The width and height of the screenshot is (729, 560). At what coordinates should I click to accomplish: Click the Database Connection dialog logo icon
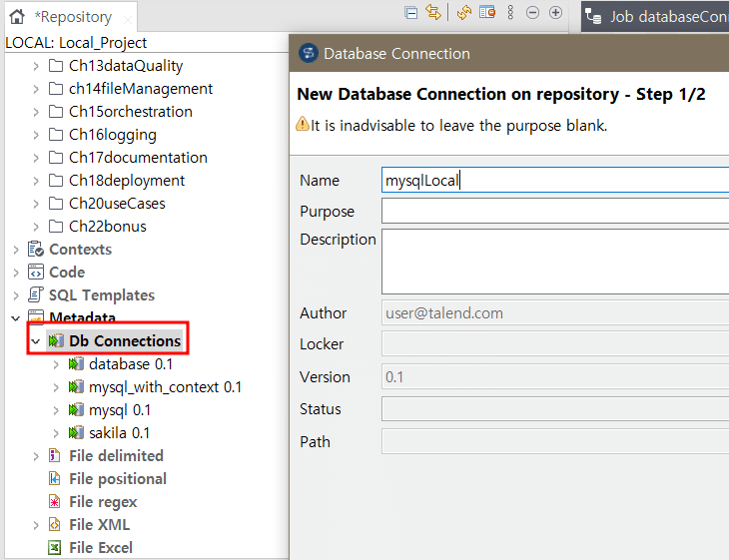click(x=309, y=53)
